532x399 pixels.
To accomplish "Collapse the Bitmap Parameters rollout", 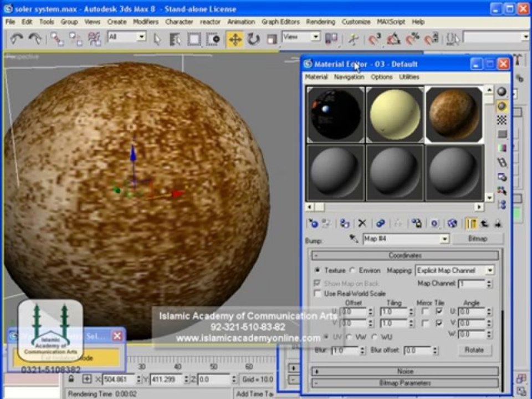I will (x=405, y=383).
